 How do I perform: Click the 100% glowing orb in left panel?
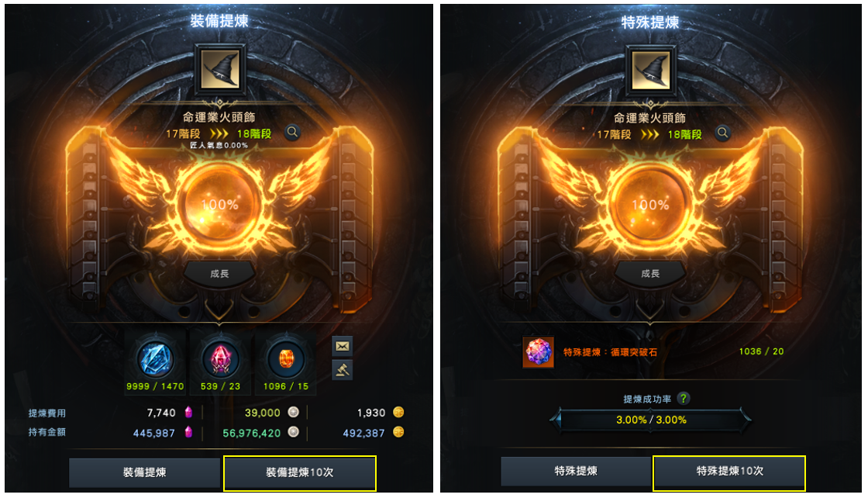(220, 205)
